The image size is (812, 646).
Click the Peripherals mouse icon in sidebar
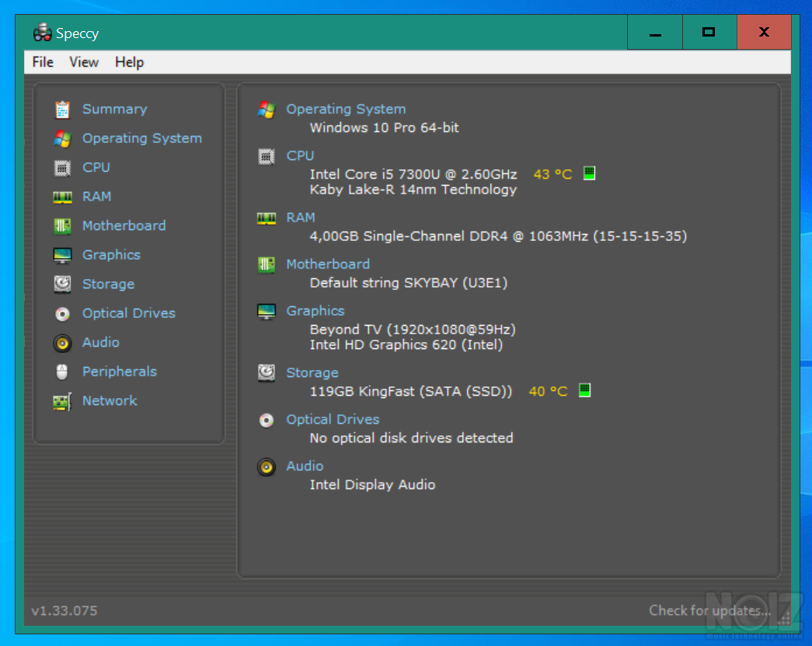coord(62,372)
